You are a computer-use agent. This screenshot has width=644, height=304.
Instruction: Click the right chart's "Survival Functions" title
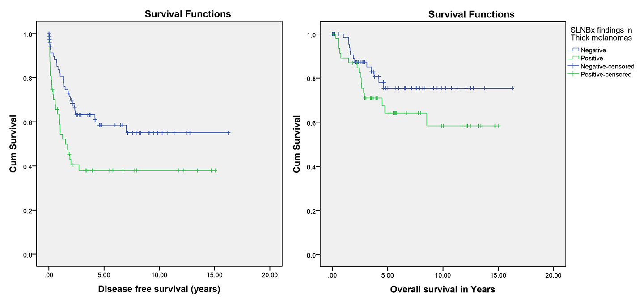click(471, 14)
